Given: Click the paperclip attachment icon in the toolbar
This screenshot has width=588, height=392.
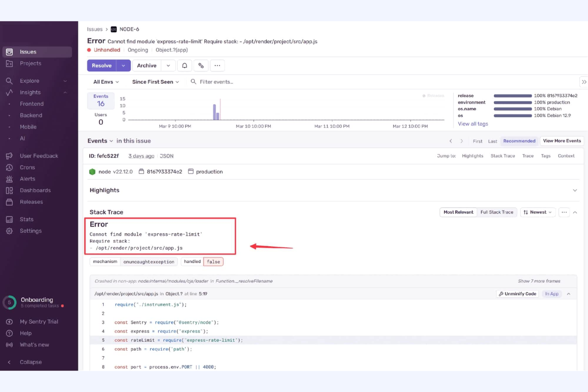Looking at the screenshot, I should click(x=201, y=65).
